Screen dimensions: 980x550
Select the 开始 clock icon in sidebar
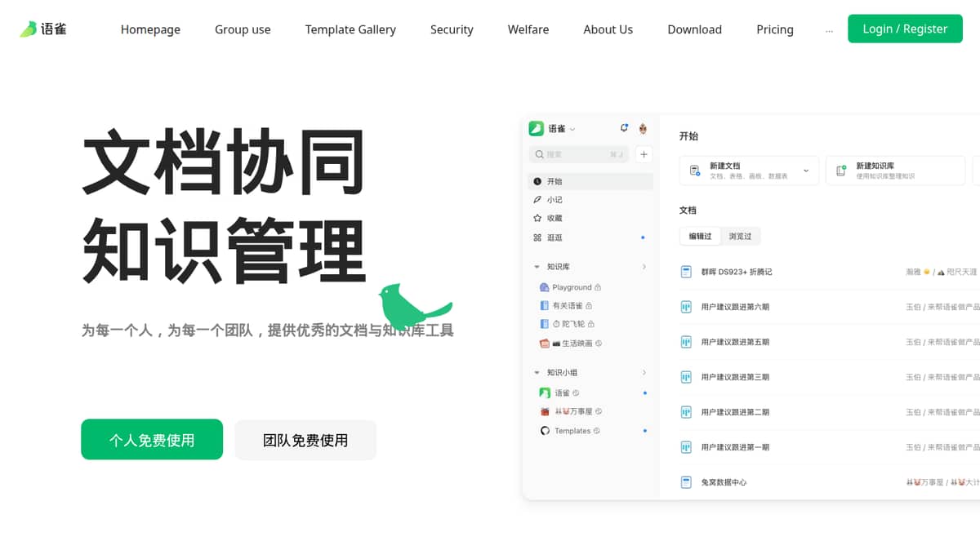(x=537, y=181)
